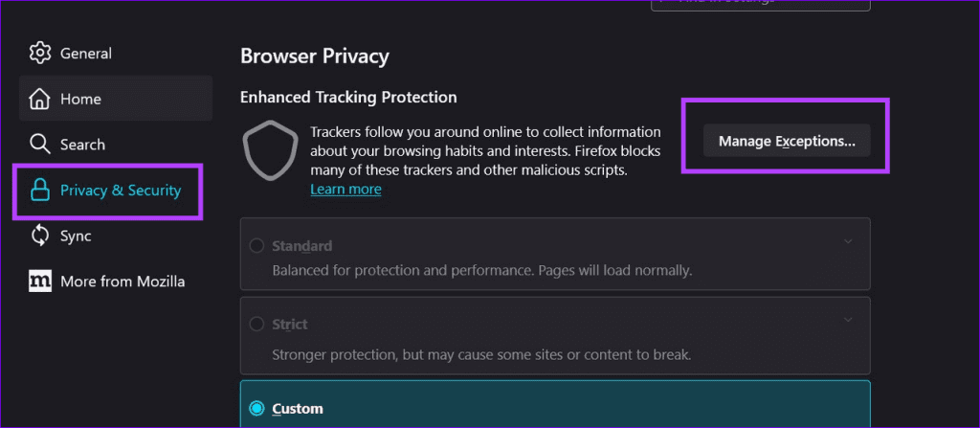Follow the Learn more link
980x428 pixels.
click(x=345, y=190)
